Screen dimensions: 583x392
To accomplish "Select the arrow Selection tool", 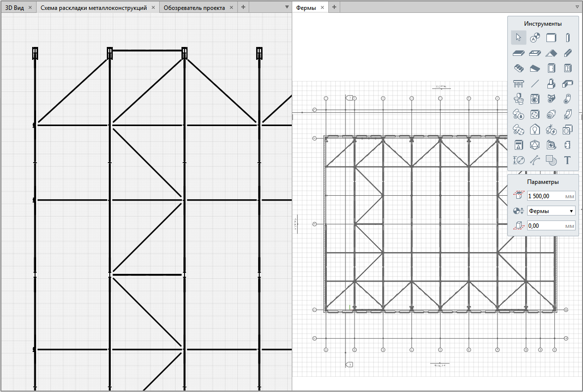I will coord(518,38).
